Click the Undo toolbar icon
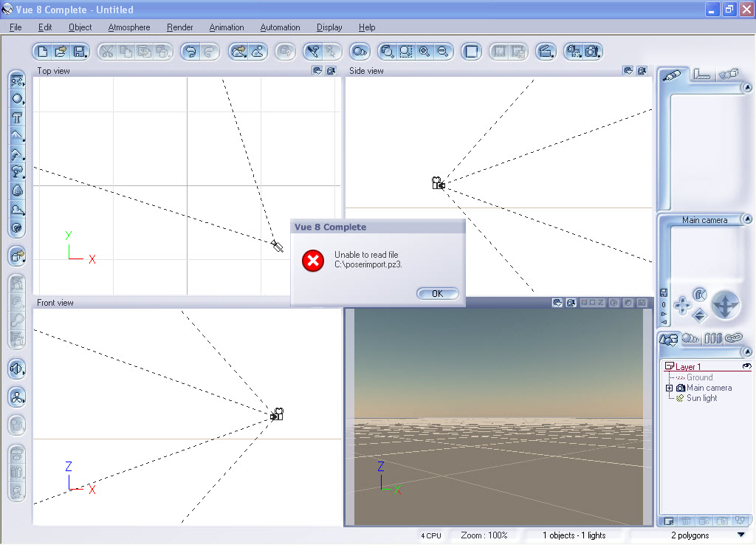756x545 pixels. click(x=192, y=52)
